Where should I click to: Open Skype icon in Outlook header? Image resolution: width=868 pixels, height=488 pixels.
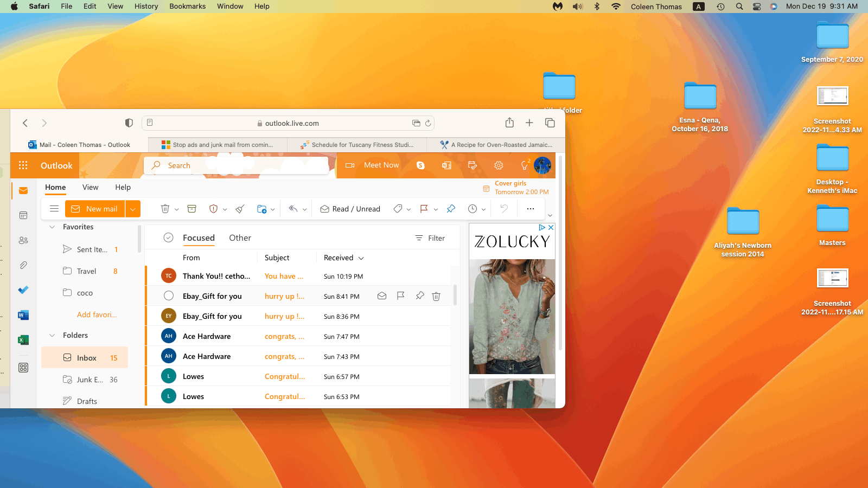420,165
